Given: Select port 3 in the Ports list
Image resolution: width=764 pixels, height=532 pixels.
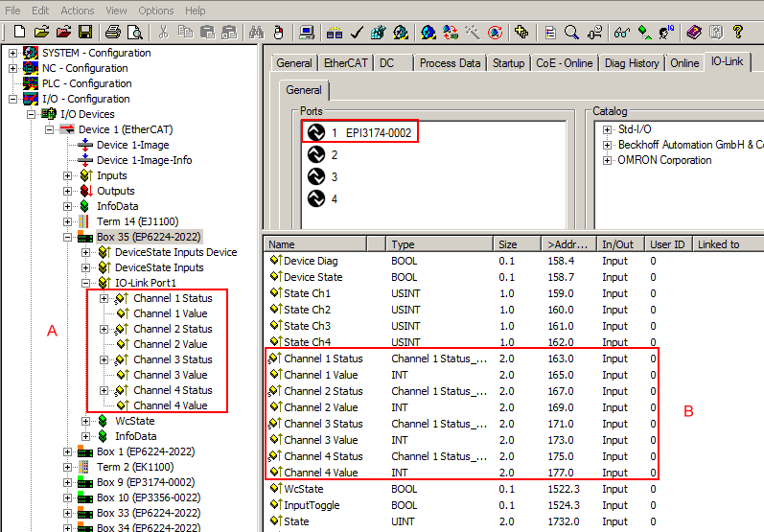Looking at the screenshot, I should (322, 176).
